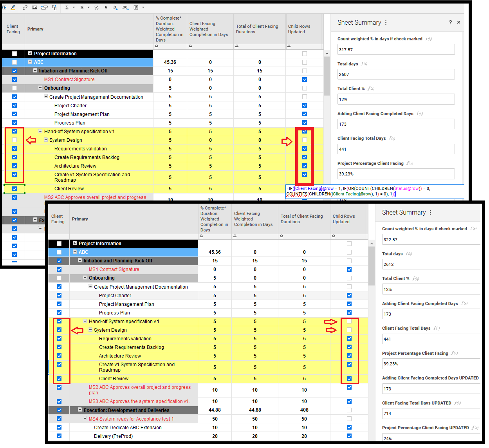Apply percentage format to the selection
Screen dimensions: 489x448
point(96,7)
